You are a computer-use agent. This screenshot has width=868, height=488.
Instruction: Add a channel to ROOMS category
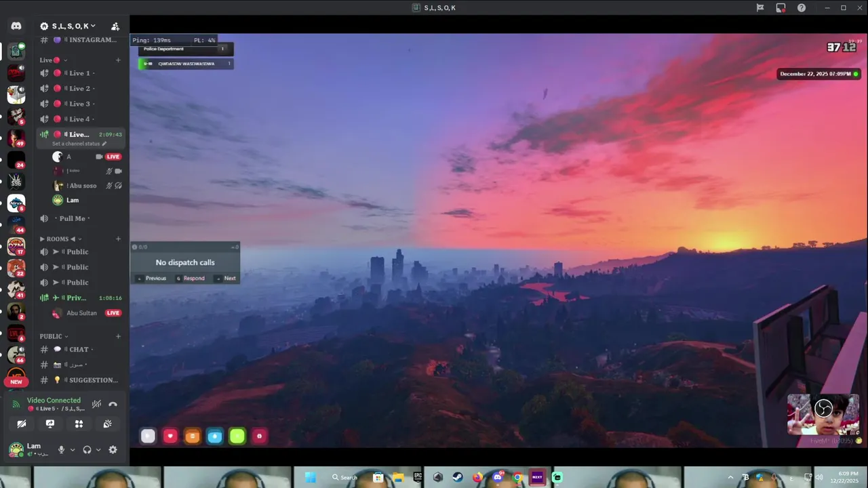(x=118, y=239)
